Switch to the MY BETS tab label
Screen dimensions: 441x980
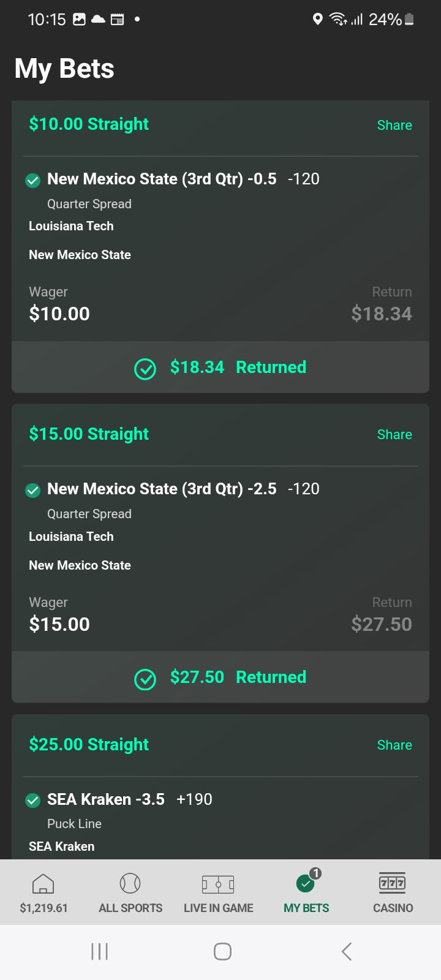306,908
